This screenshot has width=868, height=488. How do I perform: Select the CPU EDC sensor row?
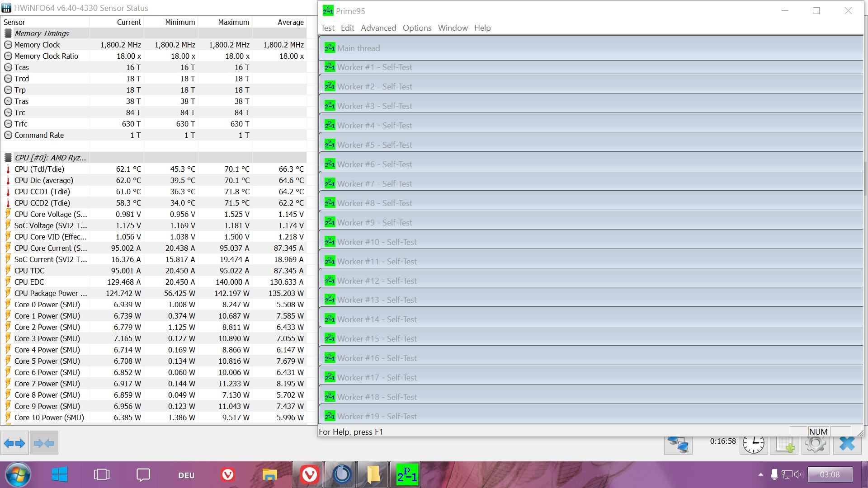point(154,282)
